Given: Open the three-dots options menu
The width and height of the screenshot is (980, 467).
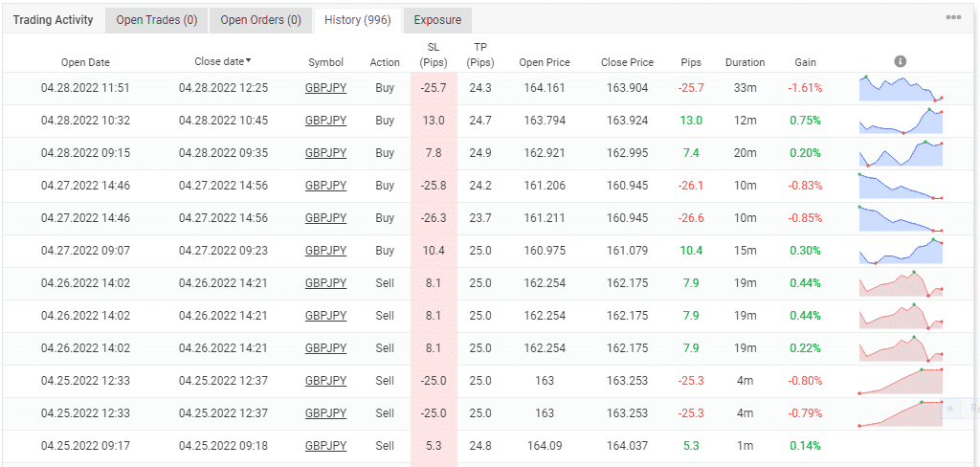Looking at the screenshot, I should click(953, 18).
